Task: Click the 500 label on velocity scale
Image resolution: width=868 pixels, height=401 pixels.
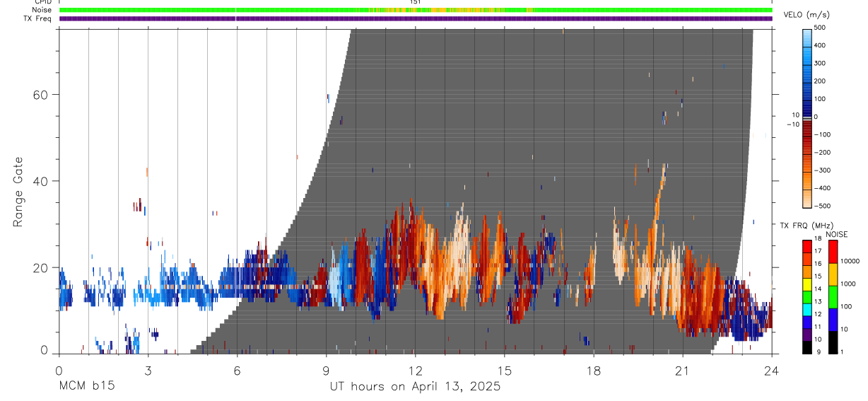Action: coord(820,28)
